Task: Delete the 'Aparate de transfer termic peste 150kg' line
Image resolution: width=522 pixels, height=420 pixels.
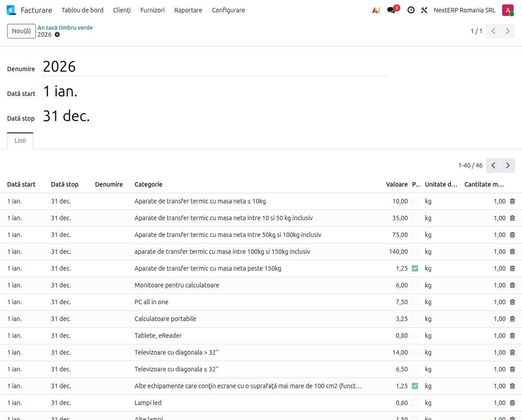Action: tap(512, 268)
